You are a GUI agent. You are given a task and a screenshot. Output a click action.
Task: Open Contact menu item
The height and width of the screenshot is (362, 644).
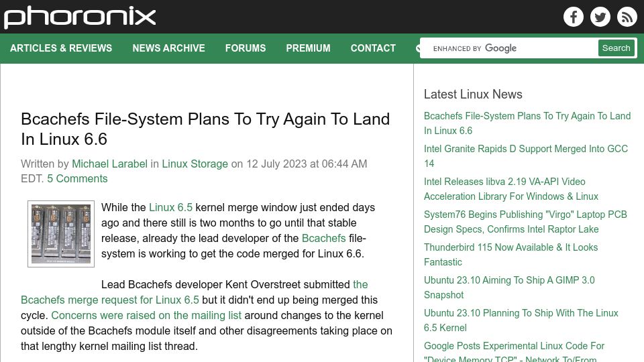[373, 48]
